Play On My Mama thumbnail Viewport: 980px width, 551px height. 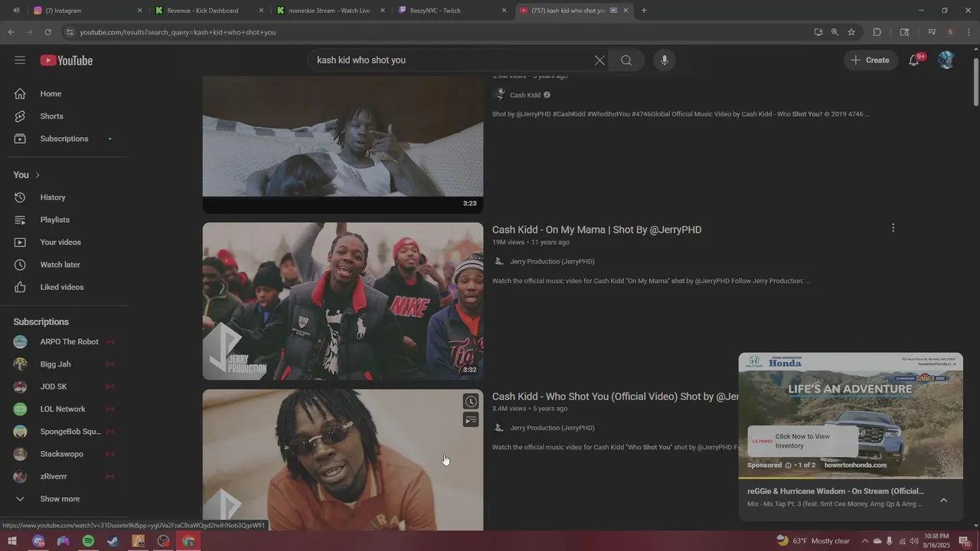343,302
